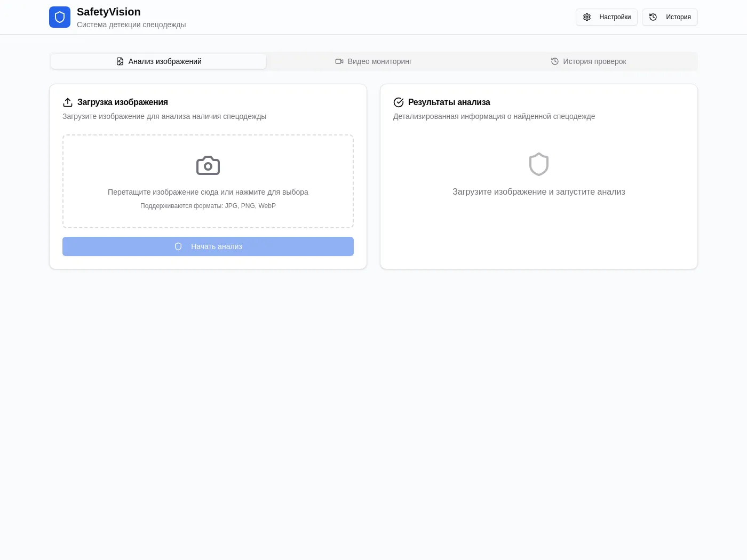Screen dimensions: 747x560
Task: Click the upload arrow icon beside Загрузка изображения
Action: (x=68, y=102)
